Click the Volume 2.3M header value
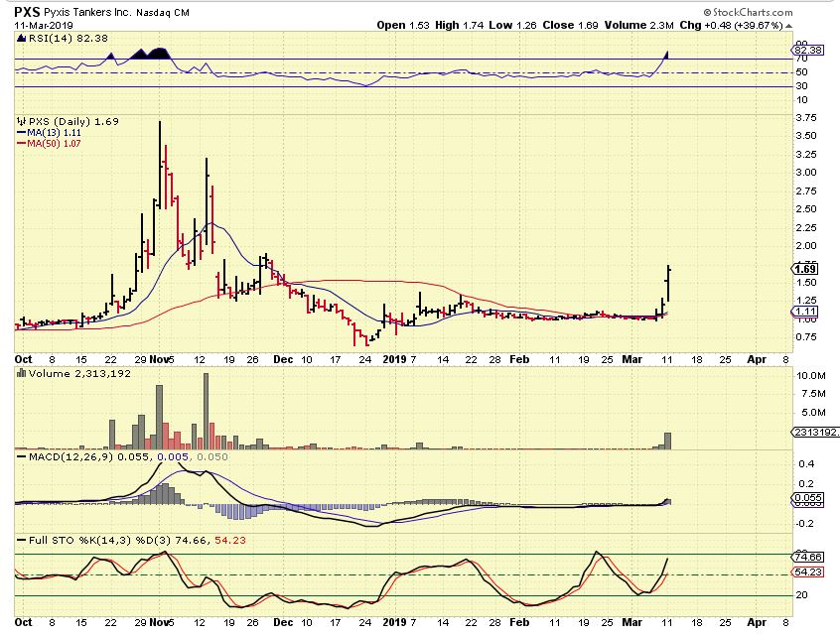840x635 pixels. 639,25
